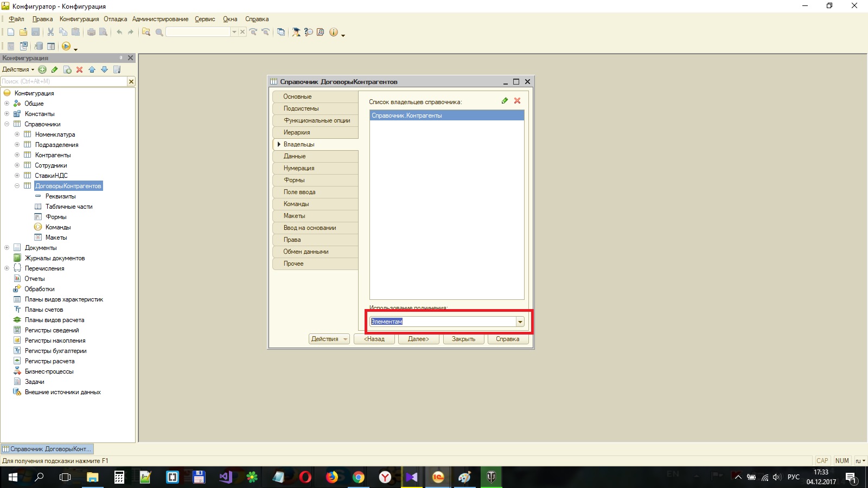Open Chrome from the taskbar

[359, 477]
